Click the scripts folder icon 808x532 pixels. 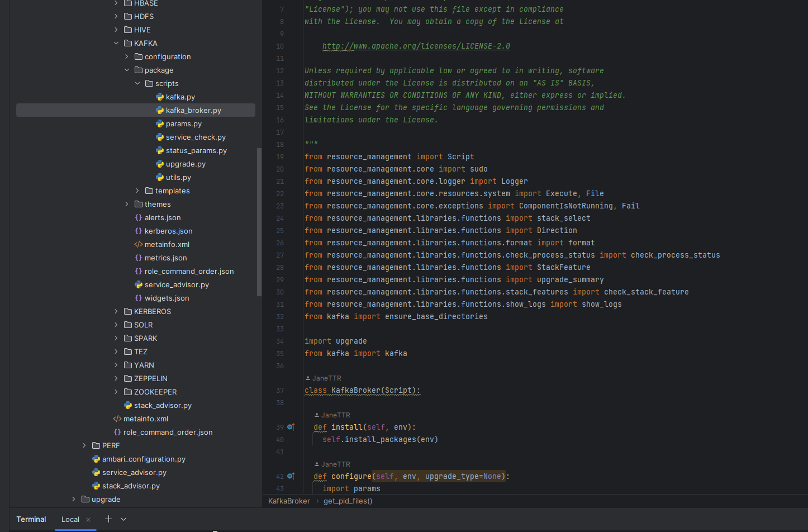click(x=149, y=83)
